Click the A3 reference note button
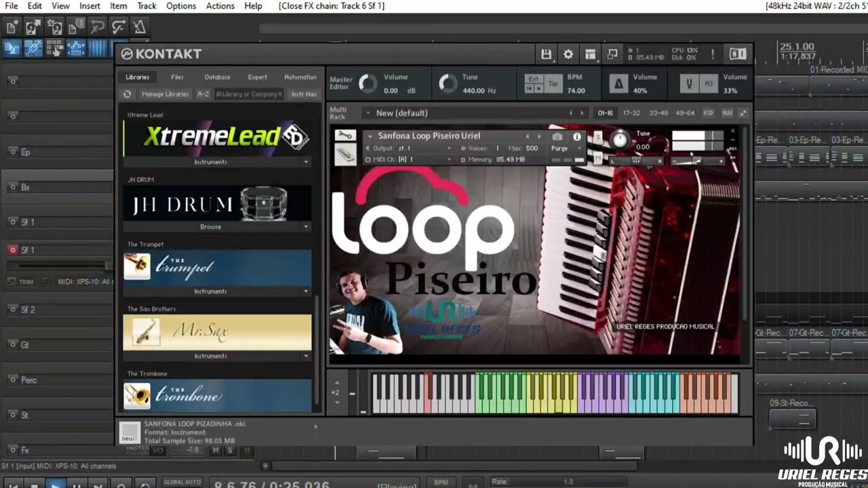 pos(709,83)
